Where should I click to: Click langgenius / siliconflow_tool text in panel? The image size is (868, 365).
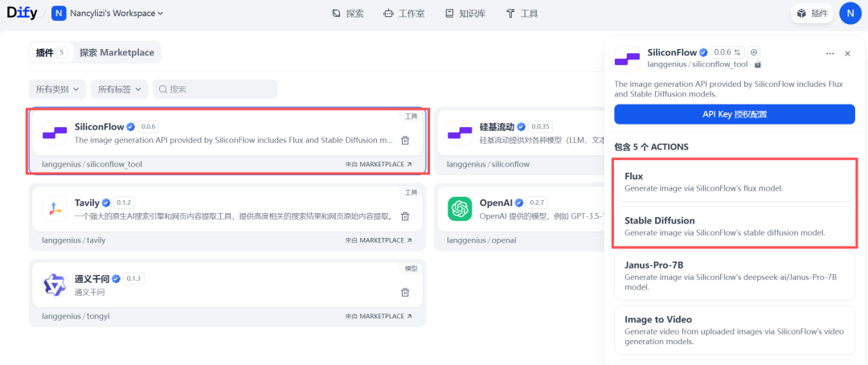pos(698,64)
